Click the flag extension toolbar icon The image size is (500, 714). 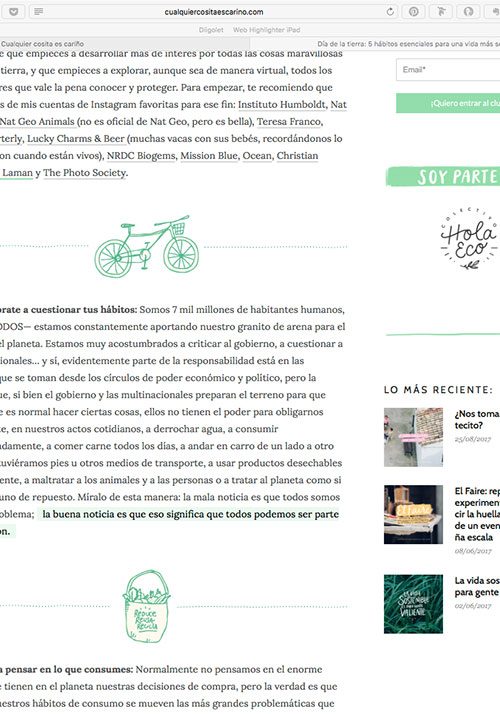[x=441, y=12]
